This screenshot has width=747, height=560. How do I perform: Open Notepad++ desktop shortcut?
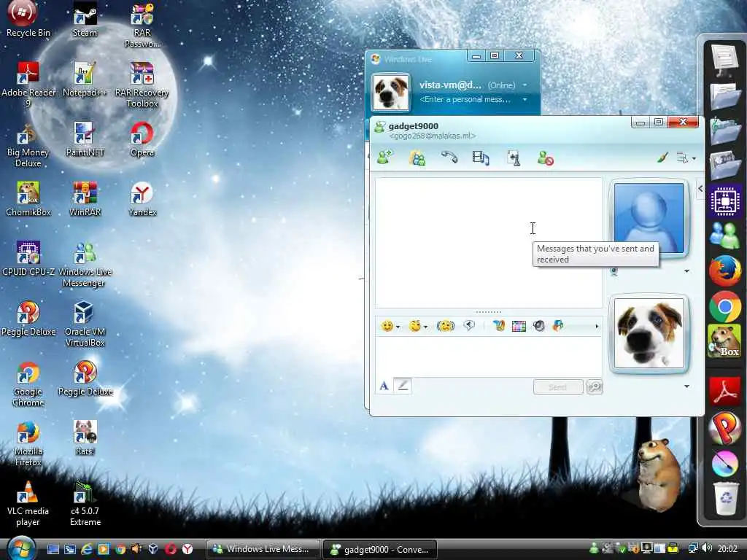(85, 79)
